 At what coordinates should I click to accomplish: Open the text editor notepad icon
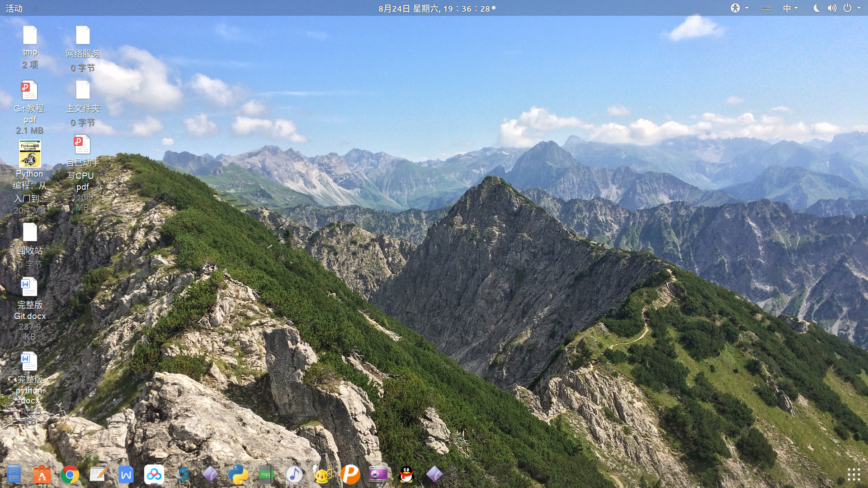coord(98,474)
